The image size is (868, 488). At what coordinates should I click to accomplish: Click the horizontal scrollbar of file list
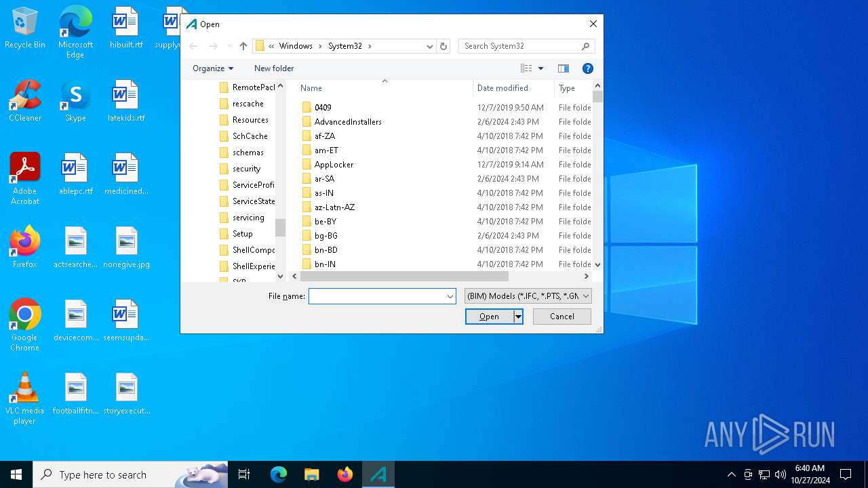(404, 277)
